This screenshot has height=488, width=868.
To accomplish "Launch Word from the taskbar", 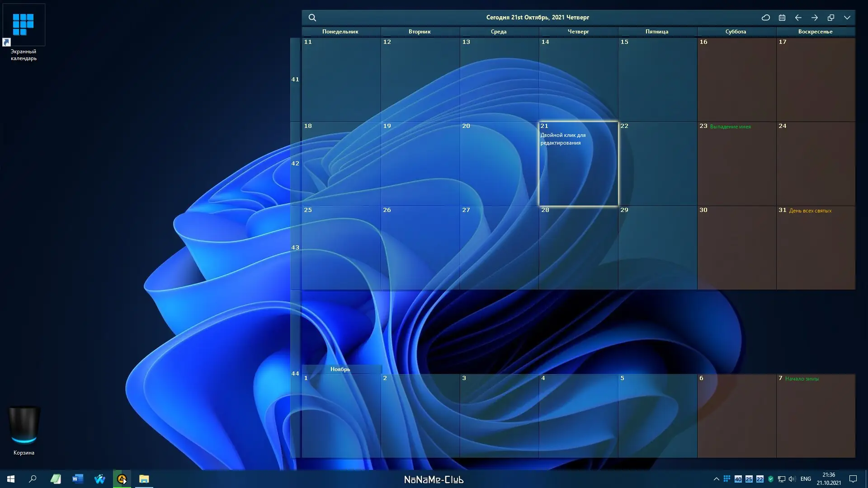I will click(78, 479).
